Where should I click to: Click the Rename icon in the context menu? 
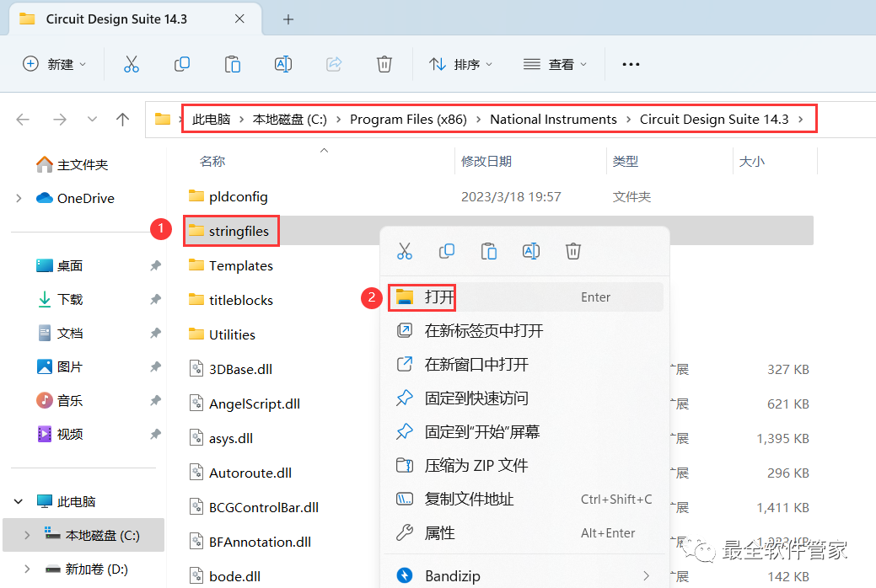click(x=531, y=251)
